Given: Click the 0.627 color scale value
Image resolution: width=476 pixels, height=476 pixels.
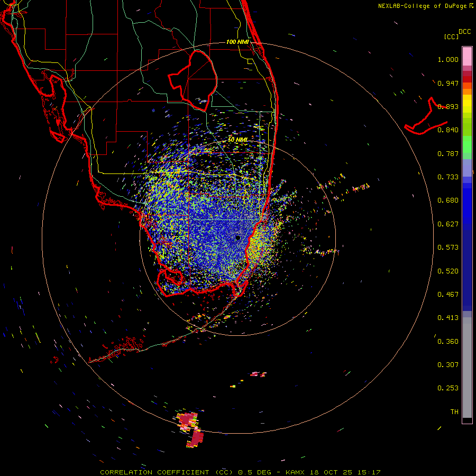Looking at the screenshot, I should pos(448,224).
